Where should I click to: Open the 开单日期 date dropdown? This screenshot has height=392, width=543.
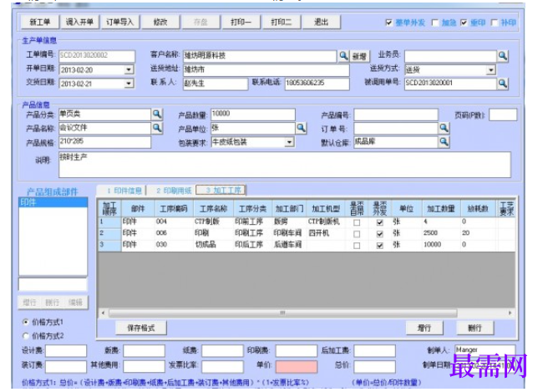point(129,69)
